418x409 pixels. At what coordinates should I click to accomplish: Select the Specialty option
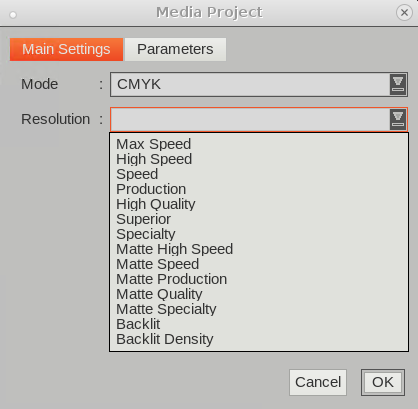point(259,234)
